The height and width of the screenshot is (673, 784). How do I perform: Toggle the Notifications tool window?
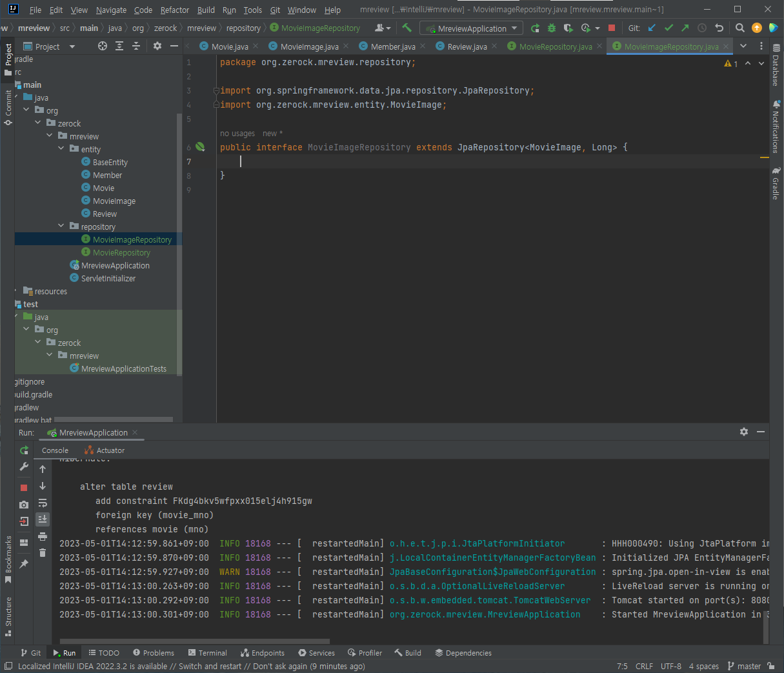pyautogui.click(x=776, y=126)
